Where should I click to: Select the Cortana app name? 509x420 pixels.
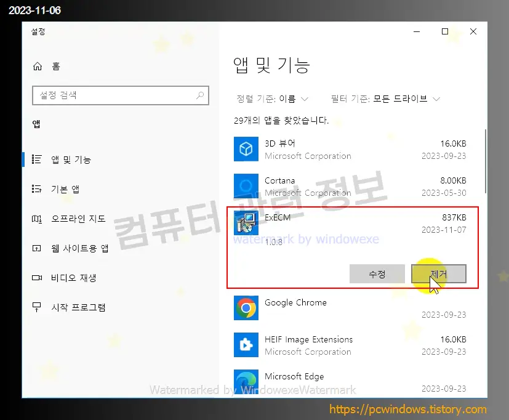280,180
